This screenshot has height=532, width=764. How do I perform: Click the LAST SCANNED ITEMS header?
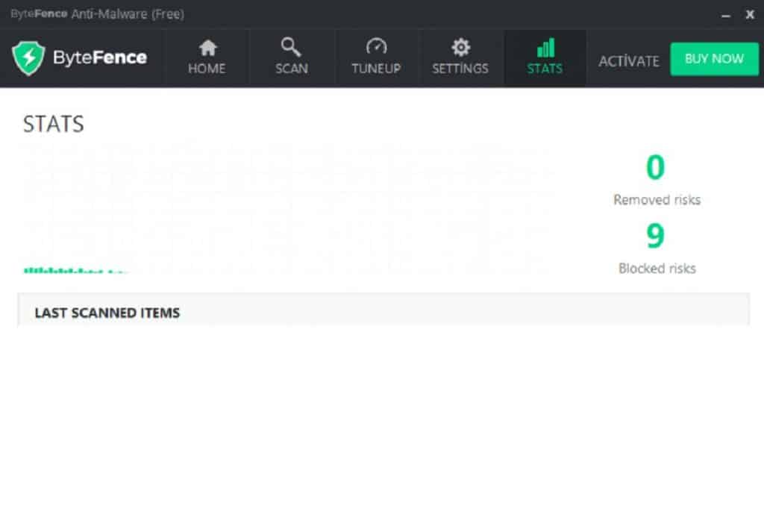click(x=106, y=313)
